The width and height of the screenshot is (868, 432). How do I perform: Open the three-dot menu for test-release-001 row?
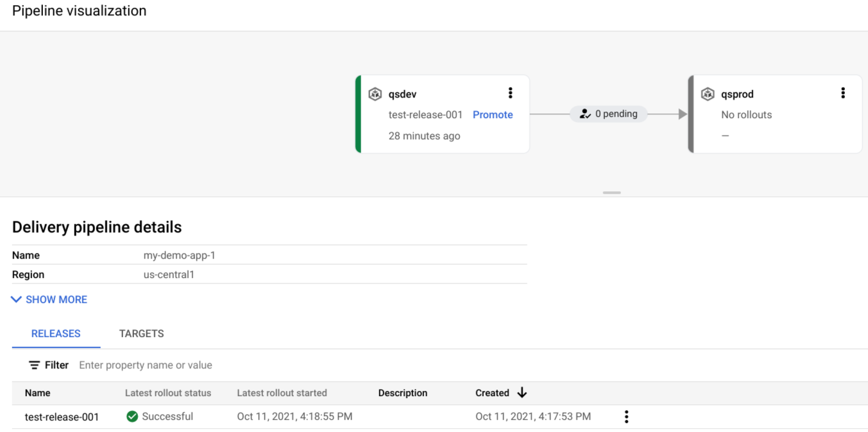(626, 416)
